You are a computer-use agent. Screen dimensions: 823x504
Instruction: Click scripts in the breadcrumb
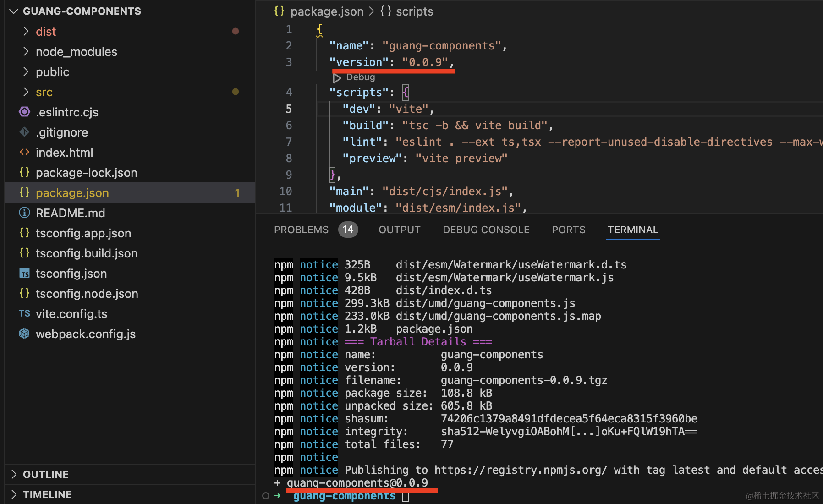click(x=414, y=11)
